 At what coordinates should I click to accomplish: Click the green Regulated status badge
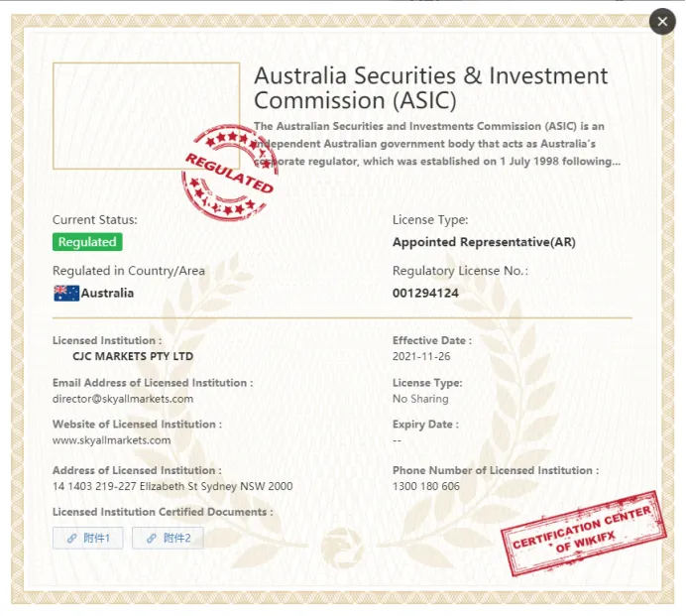pos(87,242)
